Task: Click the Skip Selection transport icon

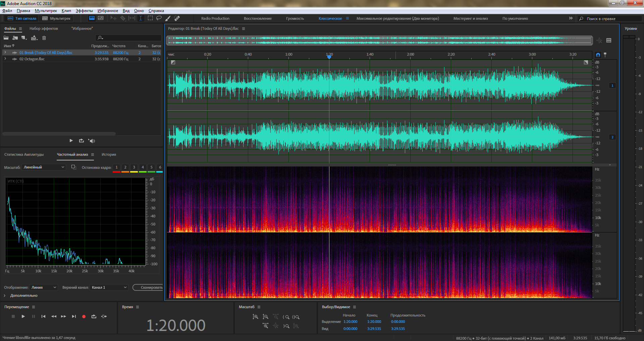Action: pos(104,317)
